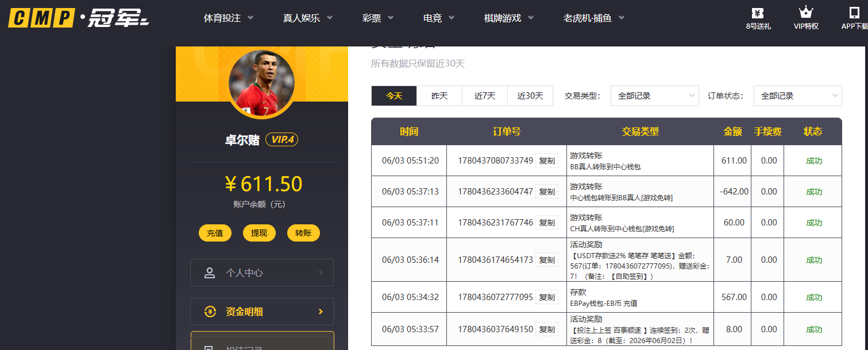Viewport: 868px width, 350px height.
Task: Expand the 真人娱乐 menu
Action: click(x=308, y=18)
